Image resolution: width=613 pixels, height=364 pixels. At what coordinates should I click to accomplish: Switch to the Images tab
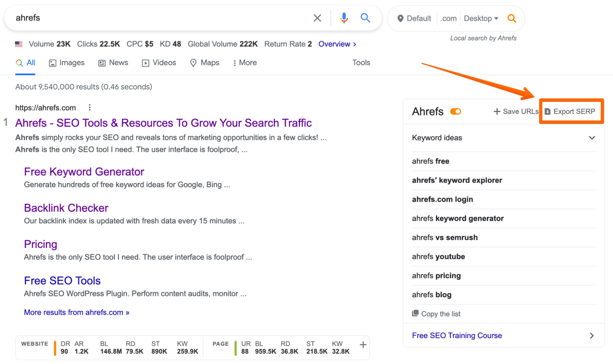(67, 63)
